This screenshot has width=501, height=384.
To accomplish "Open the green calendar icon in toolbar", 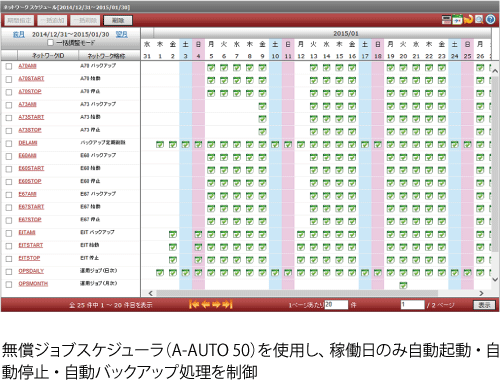I will (x=457, y=20).
